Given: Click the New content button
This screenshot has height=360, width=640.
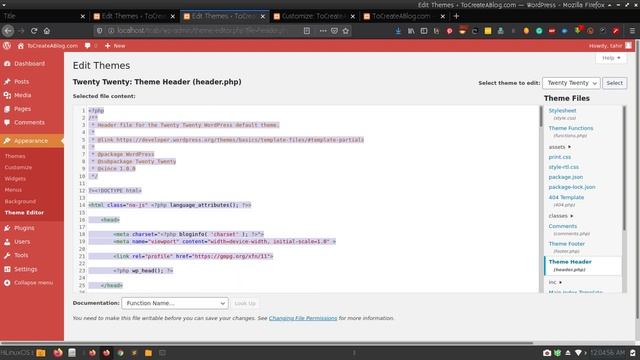Looking at the screenshot, I should tap(115, 46).
